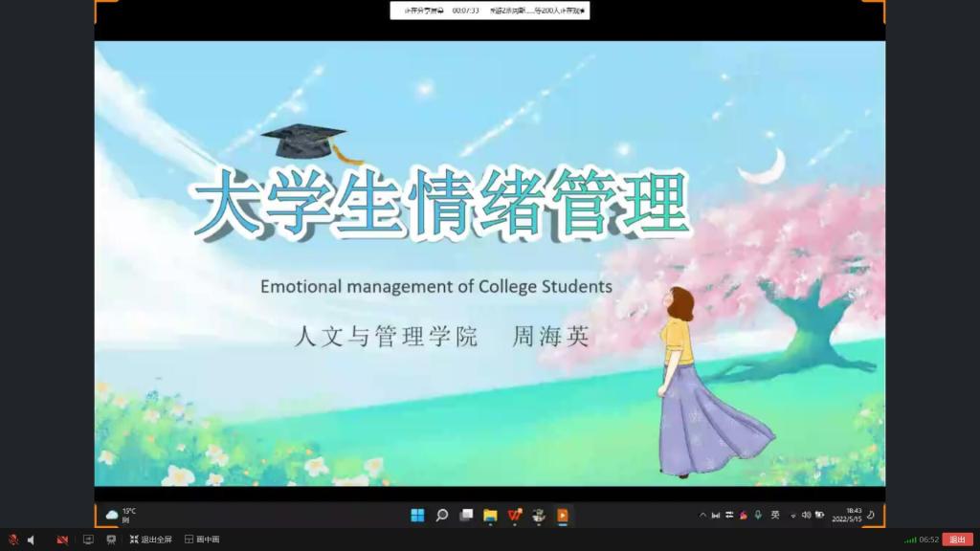Toggle picture-in-picture mode 画中画
Screen dimensions: 980x551
(x=202, y=540)
